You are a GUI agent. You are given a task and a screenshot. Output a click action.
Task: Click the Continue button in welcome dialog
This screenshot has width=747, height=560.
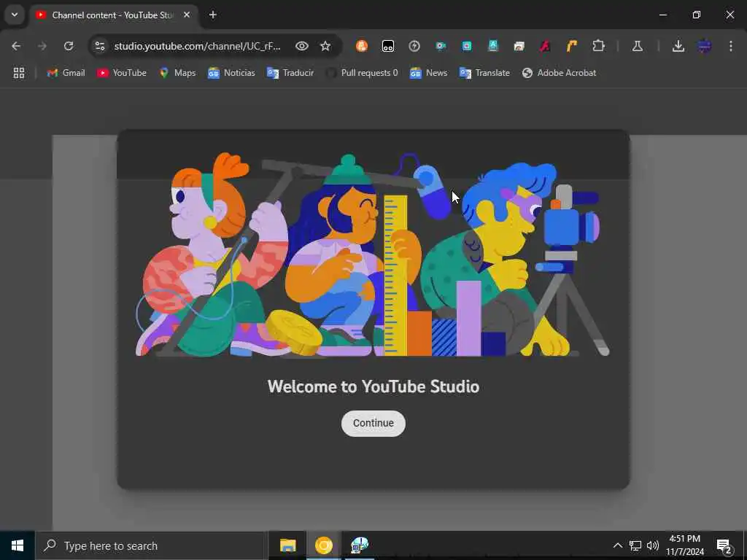pos(373,423)
